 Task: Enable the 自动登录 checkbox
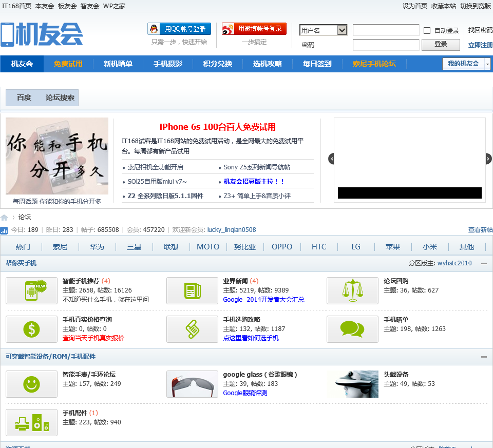click(427, 30)
